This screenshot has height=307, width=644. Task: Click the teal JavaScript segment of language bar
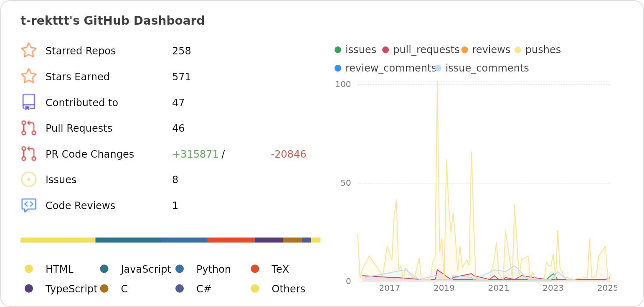(128, 240)
